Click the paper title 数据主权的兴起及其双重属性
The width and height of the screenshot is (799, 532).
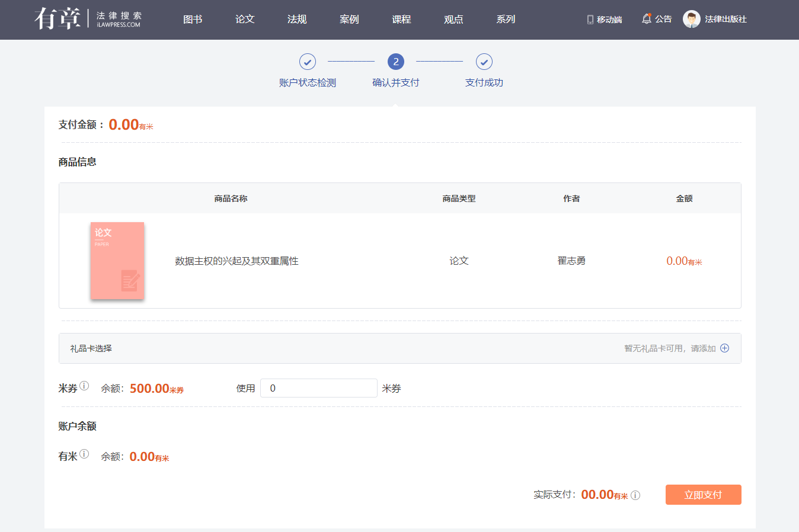click(236, 261)
